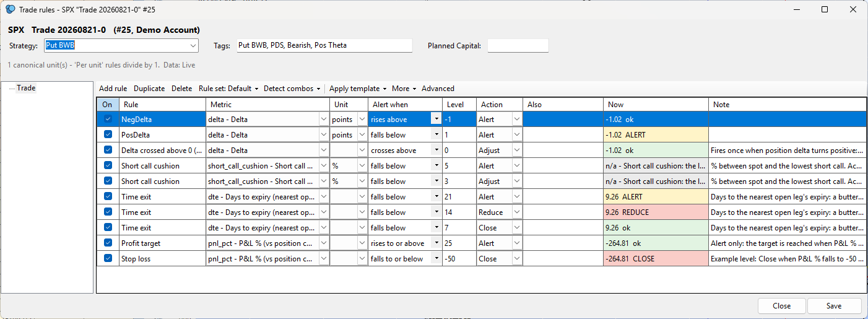The image size is (868, 319).
Task: Click the Level cell with -50
Action: pos(459,258)
